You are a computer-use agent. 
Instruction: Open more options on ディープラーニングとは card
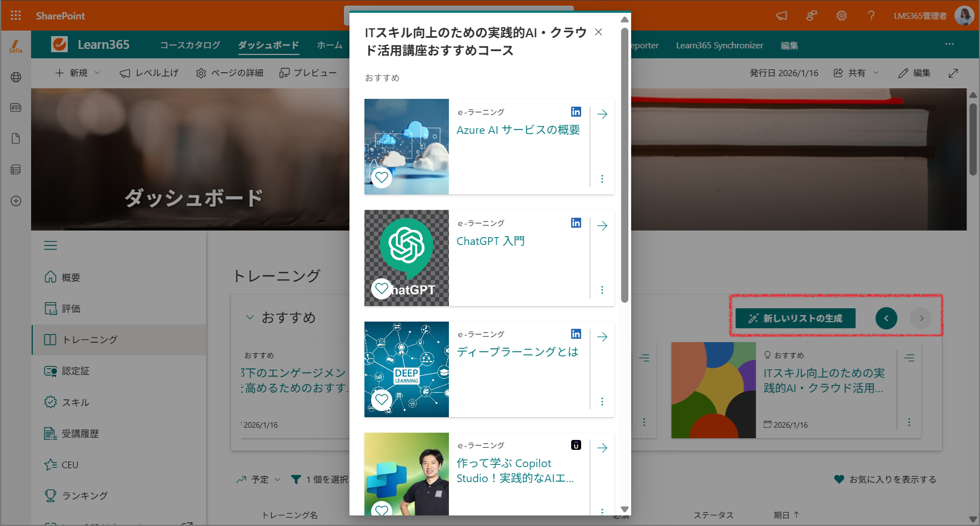click(602, 401)
